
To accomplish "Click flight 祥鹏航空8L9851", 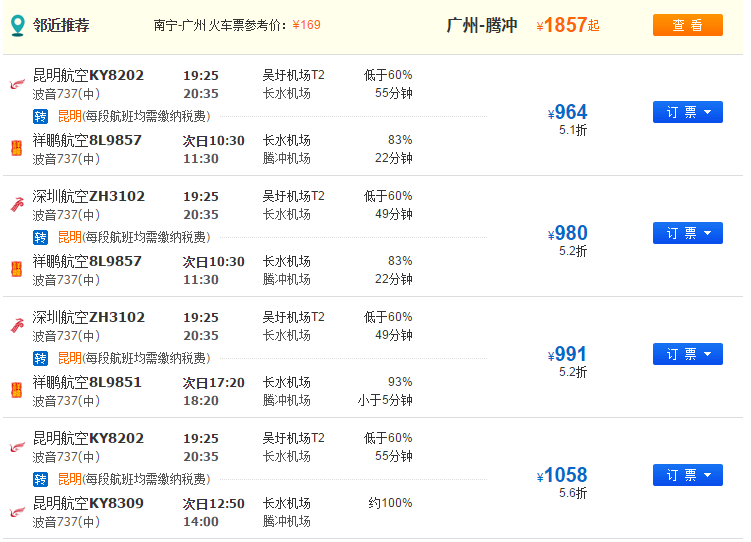I will point(87,383).
